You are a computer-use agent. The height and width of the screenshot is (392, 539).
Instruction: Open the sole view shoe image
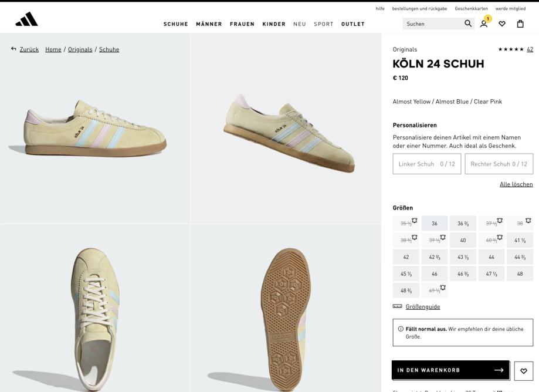tap(286, 308)
